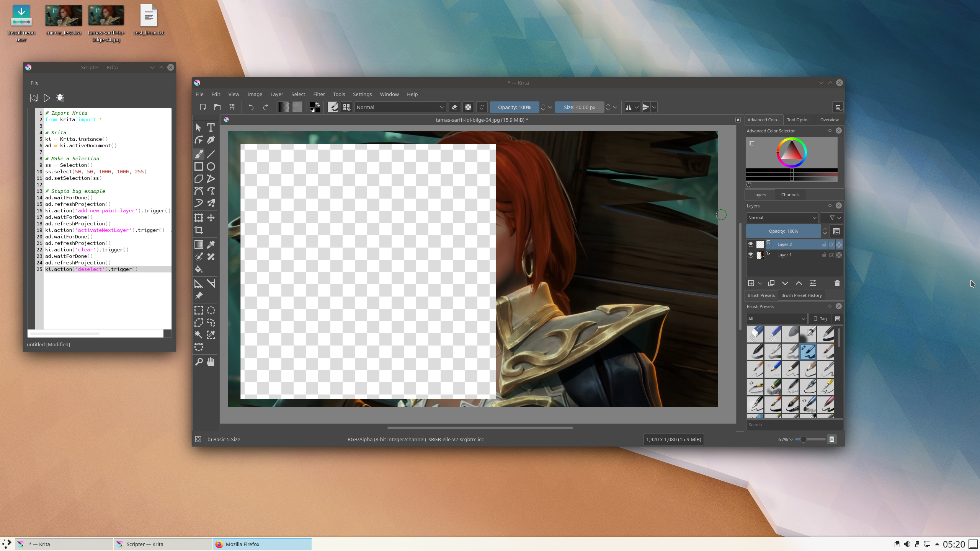Switch to the Tool Options tab
980x551 pixels.
click(799, 120)
